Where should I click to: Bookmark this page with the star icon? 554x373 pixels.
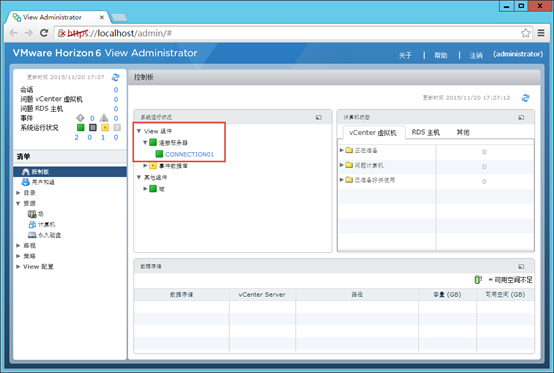tap(525, 33)
